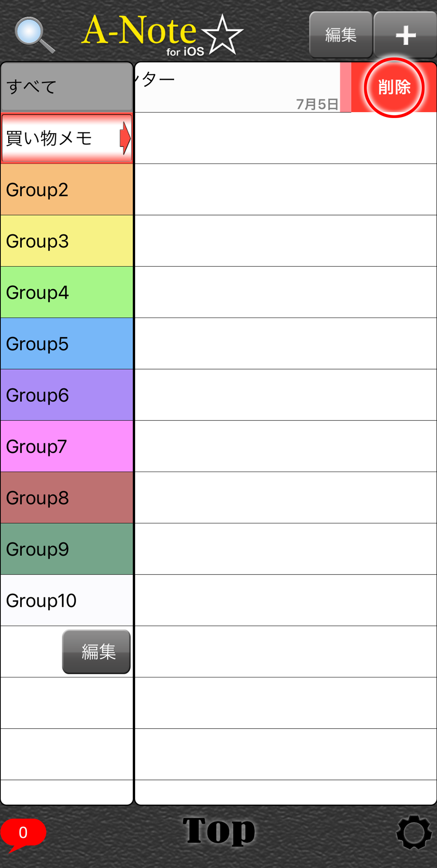Viewport: 437px width, 868px height.
Task: Open settings via gear icon
Action: 414,832
